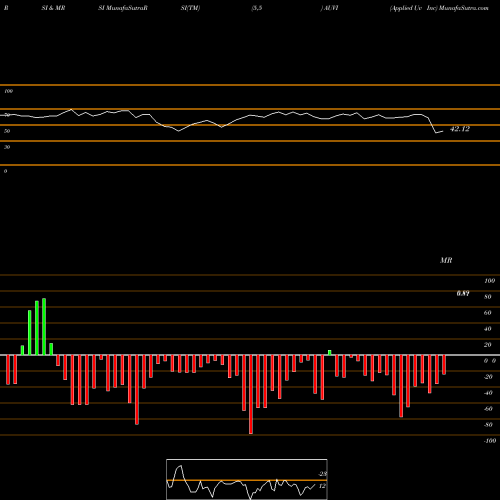500x500 pixels.
Task: Click the MunafaSutra.com header text
Action: coord(464,8)
